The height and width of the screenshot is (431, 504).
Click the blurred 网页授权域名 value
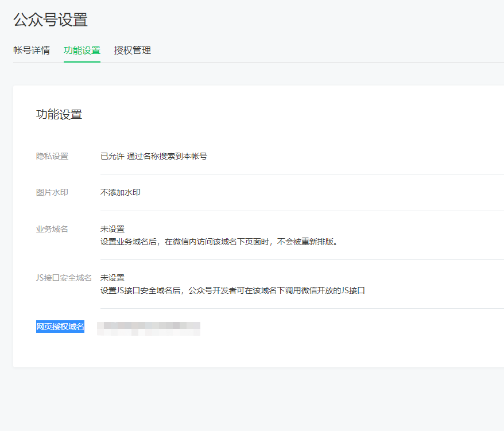coord(149,328)
